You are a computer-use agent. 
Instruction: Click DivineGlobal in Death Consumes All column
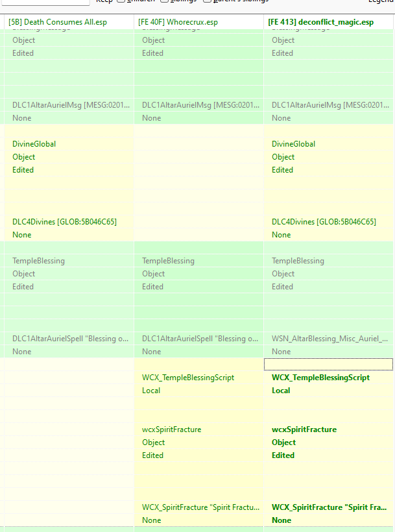click(x=34, y=144)
